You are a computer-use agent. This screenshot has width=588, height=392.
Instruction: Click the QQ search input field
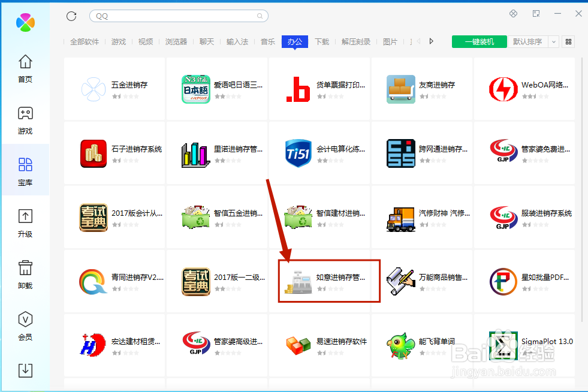click(x=179, y=16)
